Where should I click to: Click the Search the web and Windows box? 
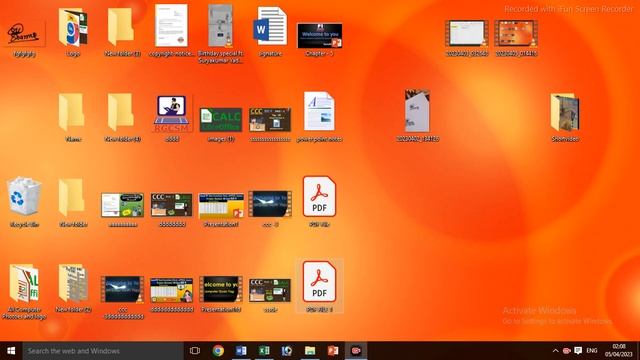[x=103, y=351]
